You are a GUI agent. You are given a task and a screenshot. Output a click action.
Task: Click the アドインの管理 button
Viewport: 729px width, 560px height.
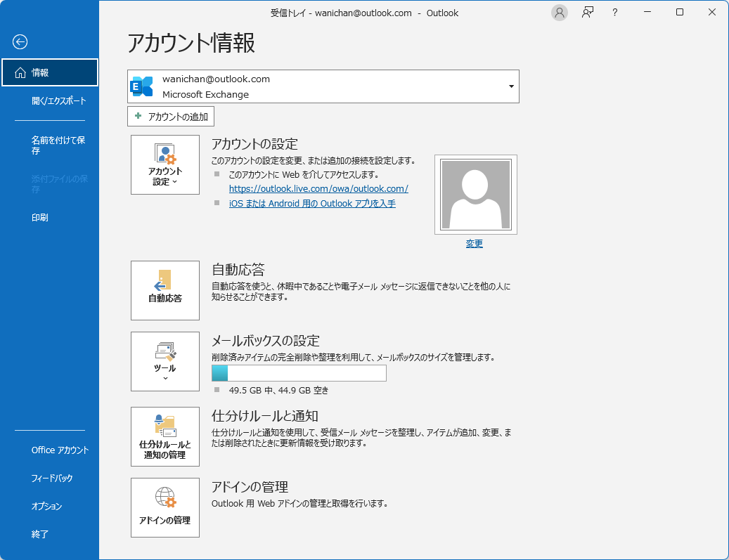pyautogui.click(x=165, y=508)
